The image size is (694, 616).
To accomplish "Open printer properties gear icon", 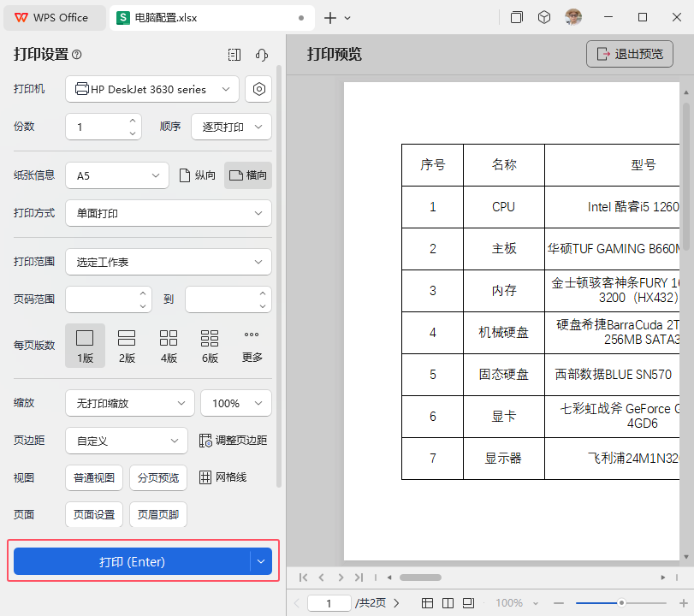I will 259,89.
